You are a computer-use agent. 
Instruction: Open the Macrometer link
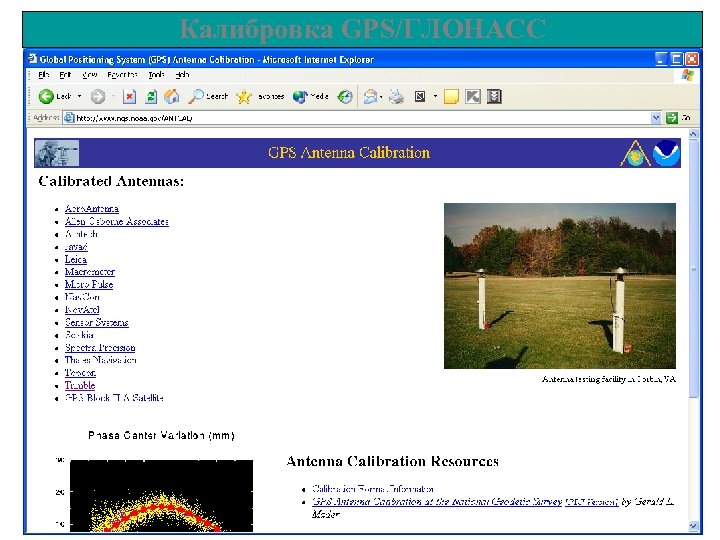click(x=90, y=272)
